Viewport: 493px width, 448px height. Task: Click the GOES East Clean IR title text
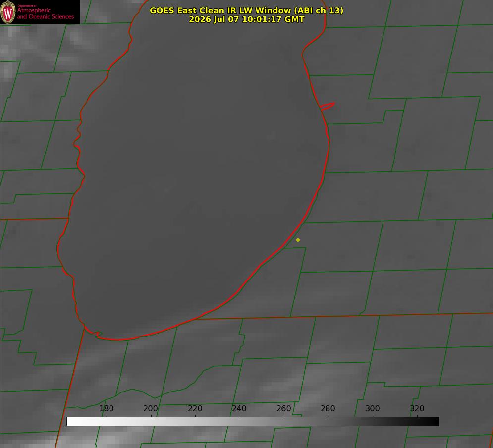tap(247, 10)
